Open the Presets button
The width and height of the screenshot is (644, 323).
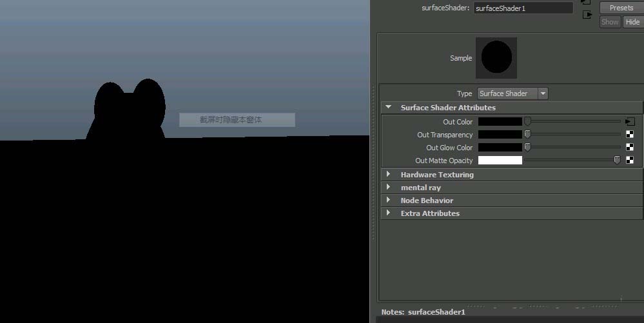[x=621, y=8]
